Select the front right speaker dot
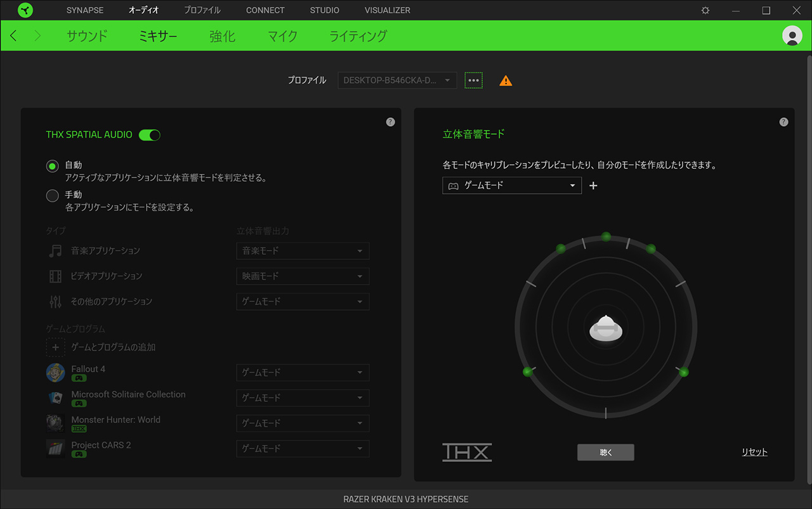Viewport: 812px width, 509px height. coord(651,248)
